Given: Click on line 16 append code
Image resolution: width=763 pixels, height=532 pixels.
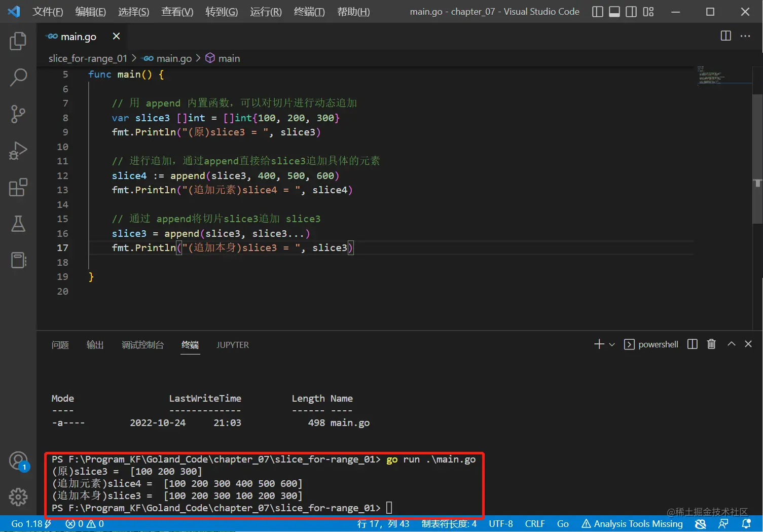Looking at the screenshot, I should point(210,233).
